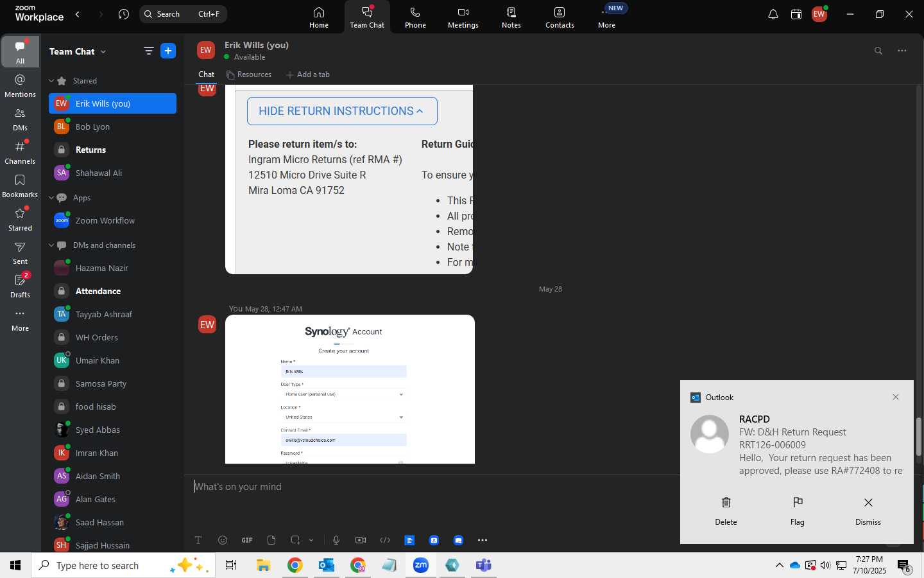Screen dimensions: 924x578
Task: Open the emoji picker
Action: pos(223,540)
